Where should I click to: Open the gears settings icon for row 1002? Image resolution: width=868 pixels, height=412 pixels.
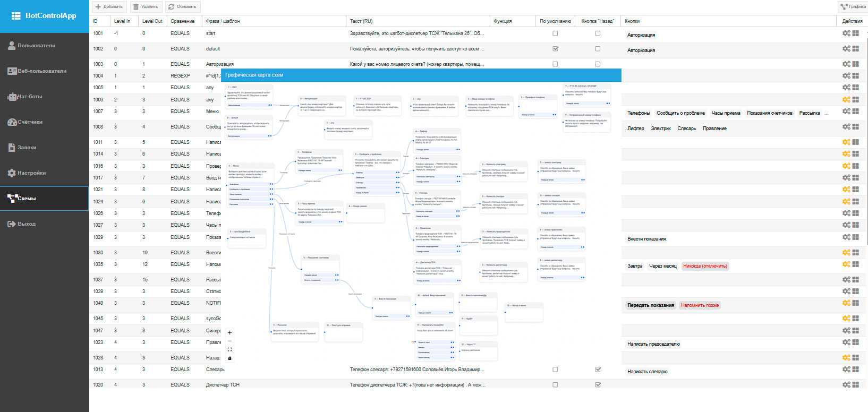846,48
